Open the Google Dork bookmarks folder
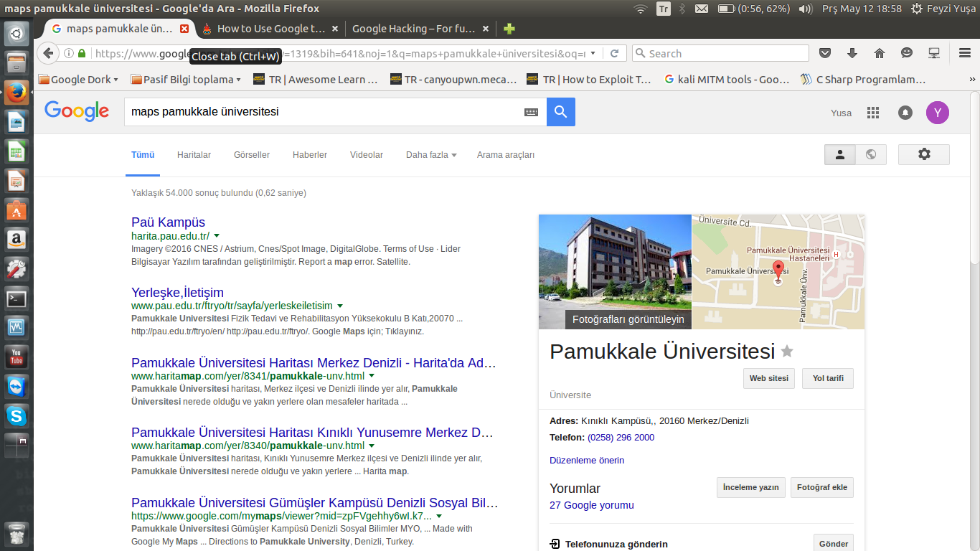 pos(79,80)
